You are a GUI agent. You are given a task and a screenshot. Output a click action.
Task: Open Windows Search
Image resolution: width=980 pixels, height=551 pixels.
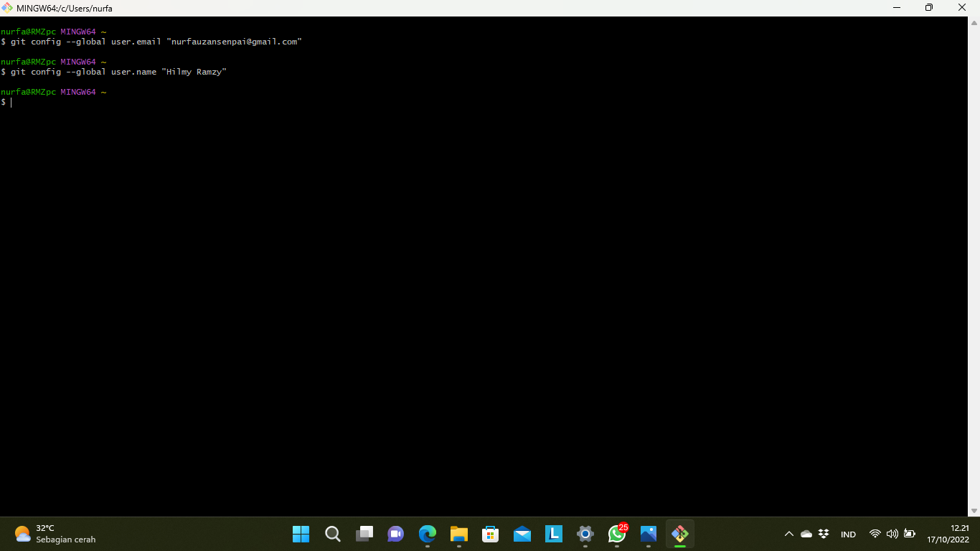tap(332, 534)
